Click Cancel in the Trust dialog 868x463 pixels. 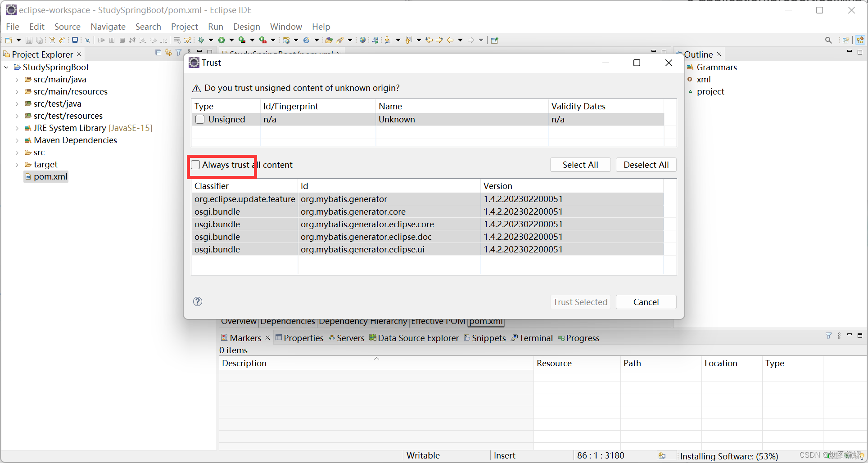[x=646, y=302]
